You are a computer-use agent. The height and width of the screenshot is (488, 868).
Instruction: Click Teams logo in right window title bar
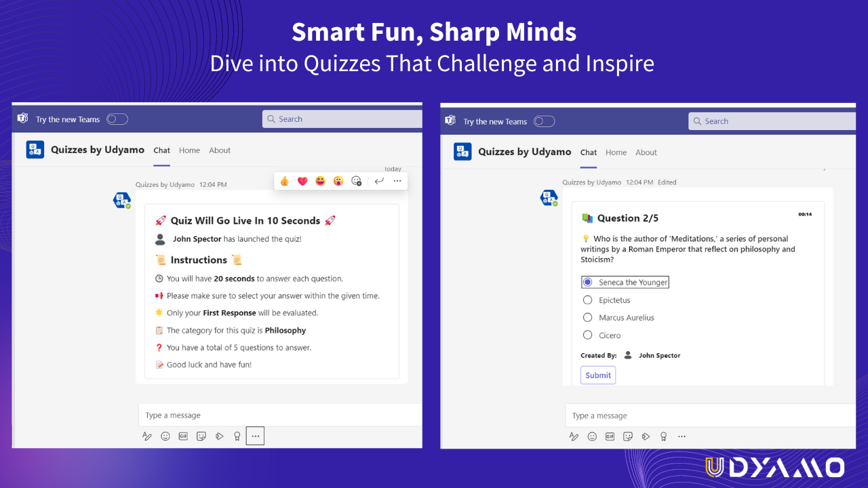point(450,121)
